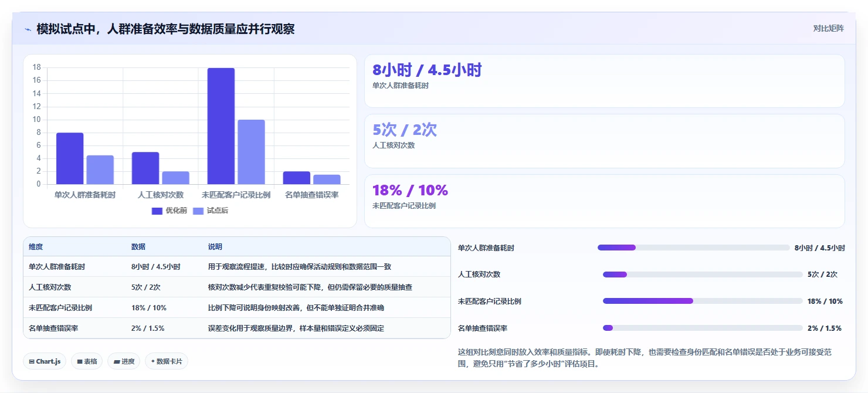Toggle the 试点后 legend swatch in chart
Viewport: 868px width, 393px height.
(x=198, y=211)
